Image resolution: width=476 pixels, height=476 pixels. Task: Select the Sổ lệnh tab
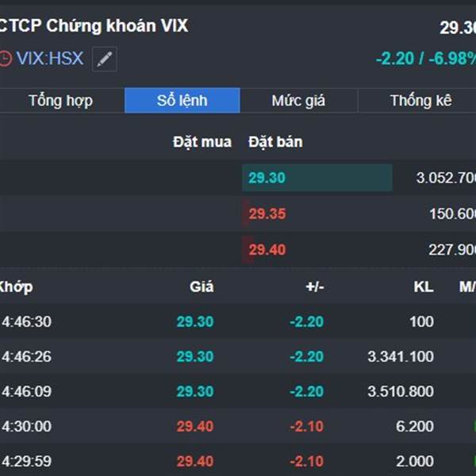click(x=182, y=101)
